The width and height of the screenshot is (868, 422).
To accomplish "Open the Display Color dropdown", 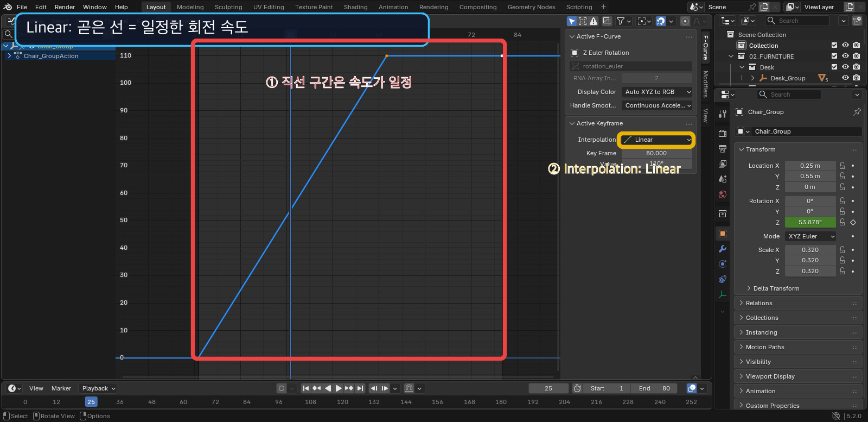I will click(x=657, y=92).
